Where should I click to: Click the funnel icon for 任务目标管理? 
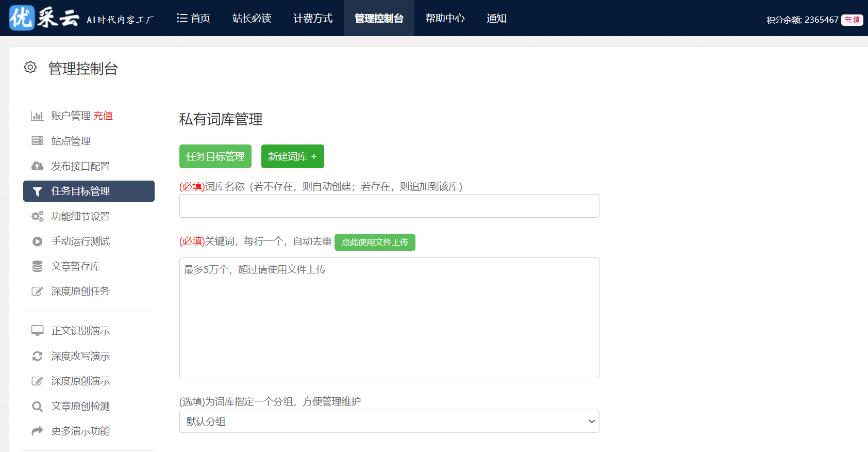tap(37, 191)
